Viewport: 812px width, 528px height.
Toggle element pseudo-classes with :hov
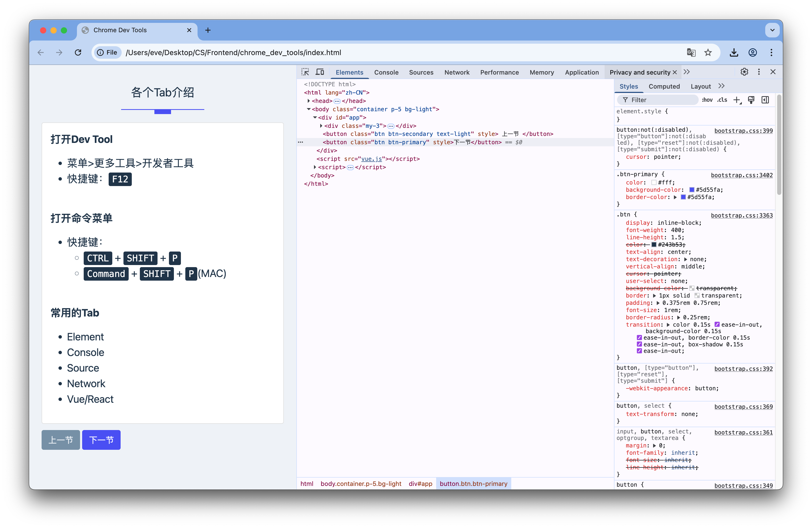[707, 100]
